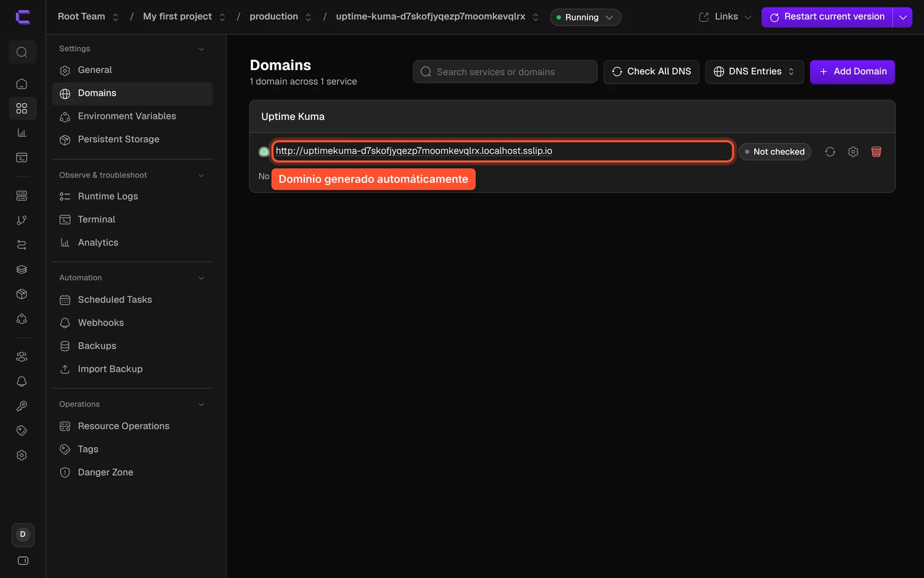This screenshot has width=924, height=578.
Task: Open the uptimekuma domain settings gear
Action: tap(853, 151)
